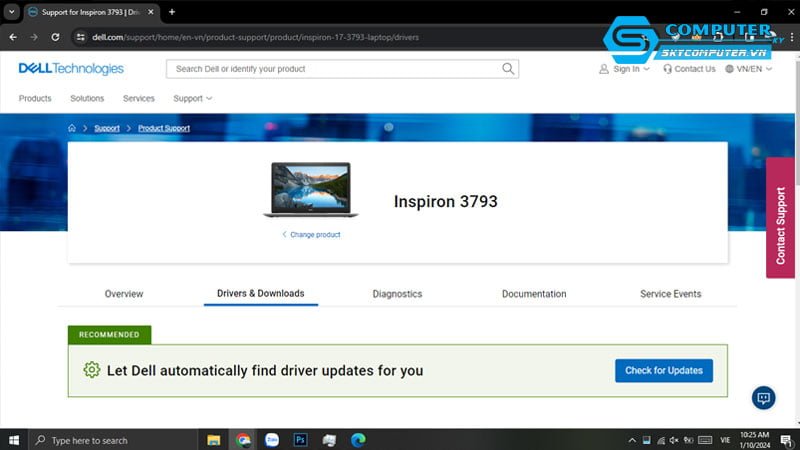
Task: Select the Service Events tab
Action: pos(670,294)
